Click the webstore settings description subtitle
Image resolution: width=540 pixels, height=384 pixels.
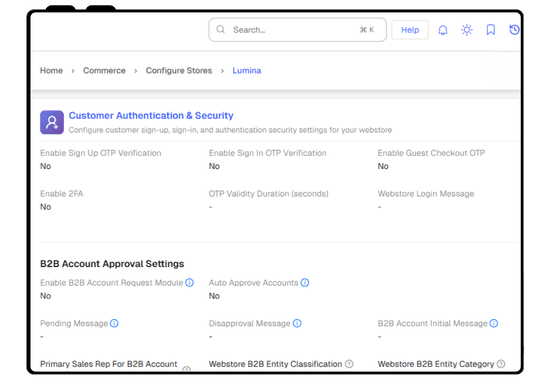tap(230, 130)
